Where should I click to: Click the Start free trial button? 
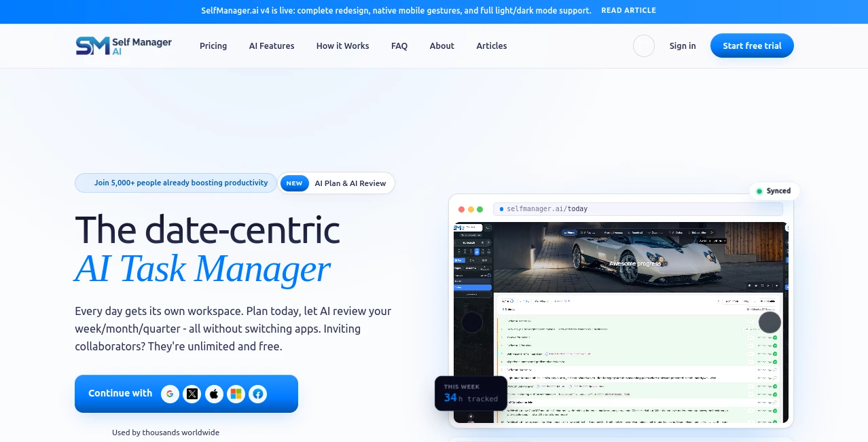coord(752,45)
